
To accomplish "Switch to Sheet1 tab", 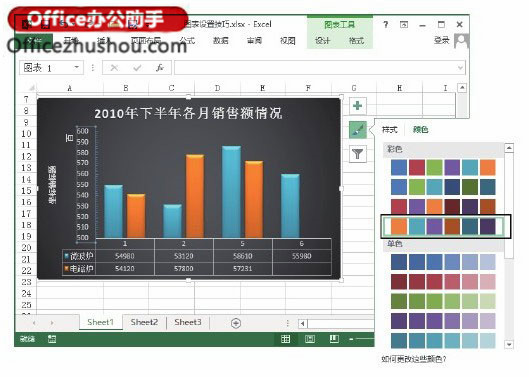I will tap(101, 322).
